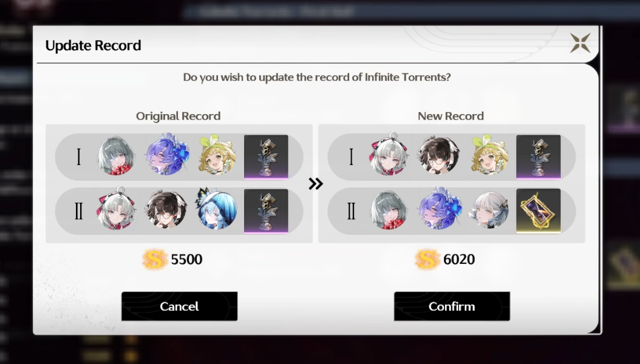Select the purple-haired character in Original Record team I

pos(167,155)
